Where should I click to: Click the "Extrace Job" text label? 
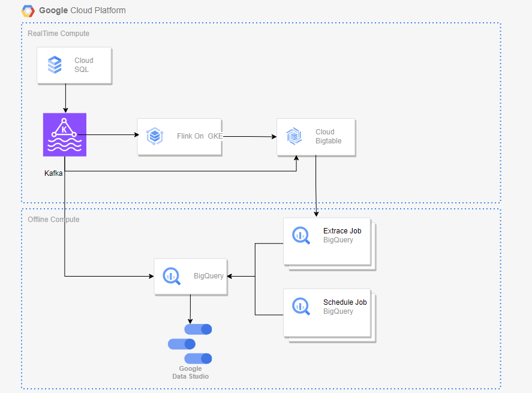pyautogui.click(x=342, y=231)
